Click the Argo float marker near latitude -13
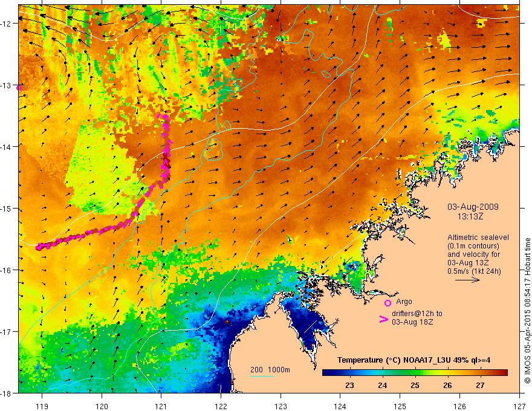The image size is (532, 411). pos(19,88)
